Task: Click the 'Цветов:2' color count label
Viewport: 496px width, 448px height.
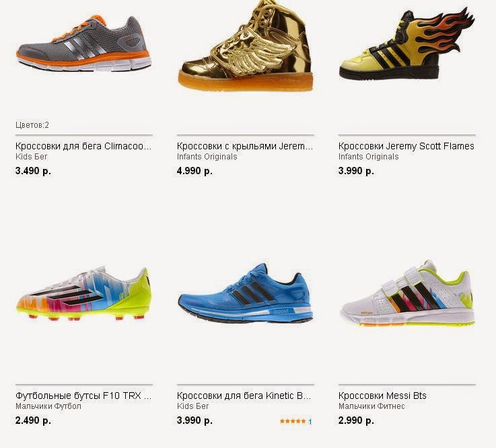Action: [32, 125]
